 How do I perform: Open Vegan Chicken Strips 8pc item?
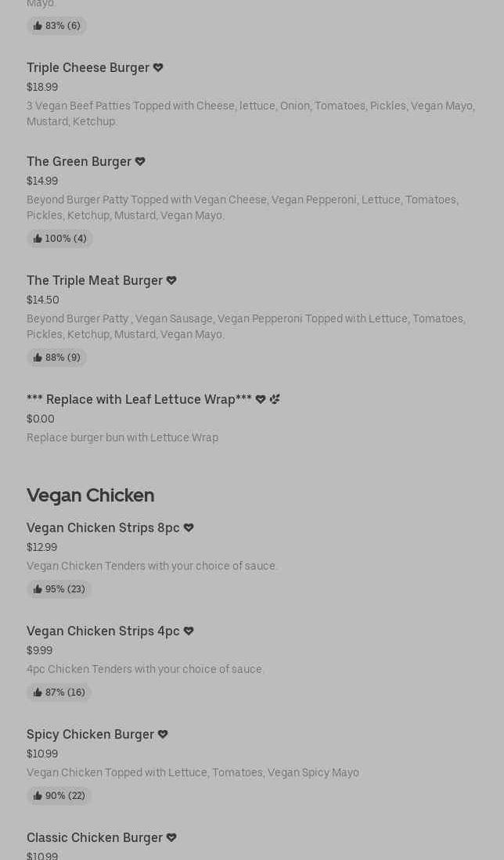pos(103,527)
